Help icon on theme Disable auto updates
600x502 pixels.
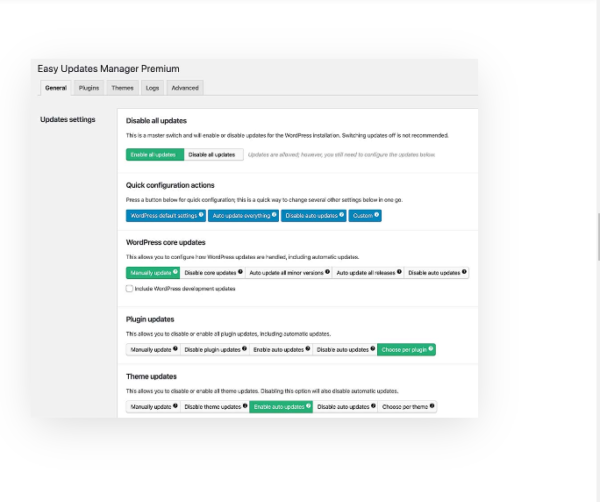tap(373, 406)
